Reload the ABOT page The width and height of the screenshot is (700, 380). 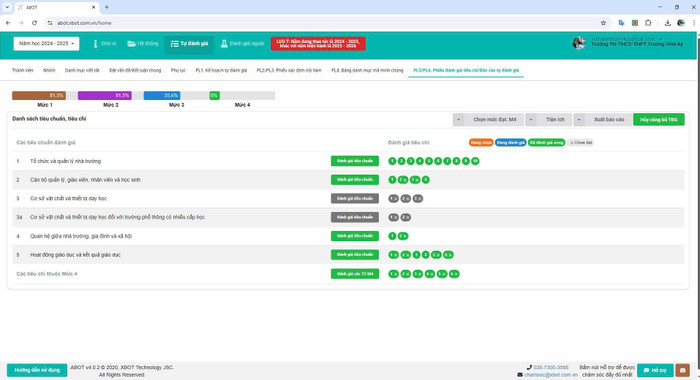34,23
